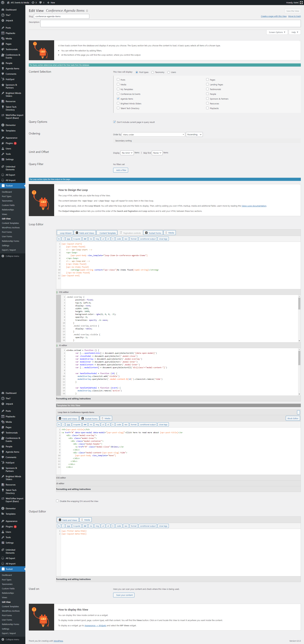Click Pagination controls in Loop Editor toolbar

[130, 233]
